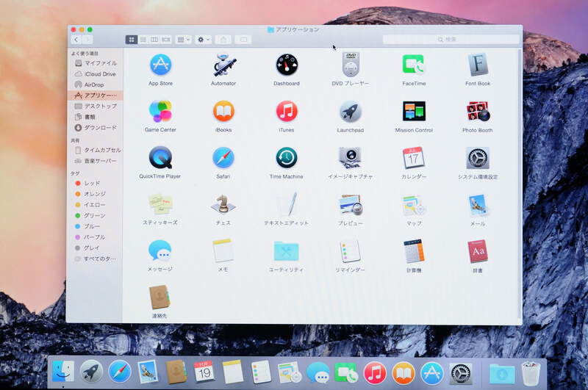
Task: Switch to icon view
Action: click(132, 40)
